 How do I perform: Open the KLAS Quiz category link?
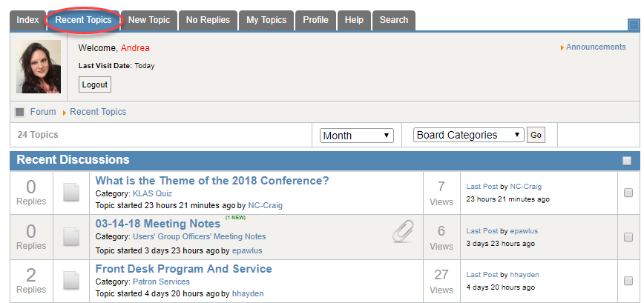pos(152,193)
